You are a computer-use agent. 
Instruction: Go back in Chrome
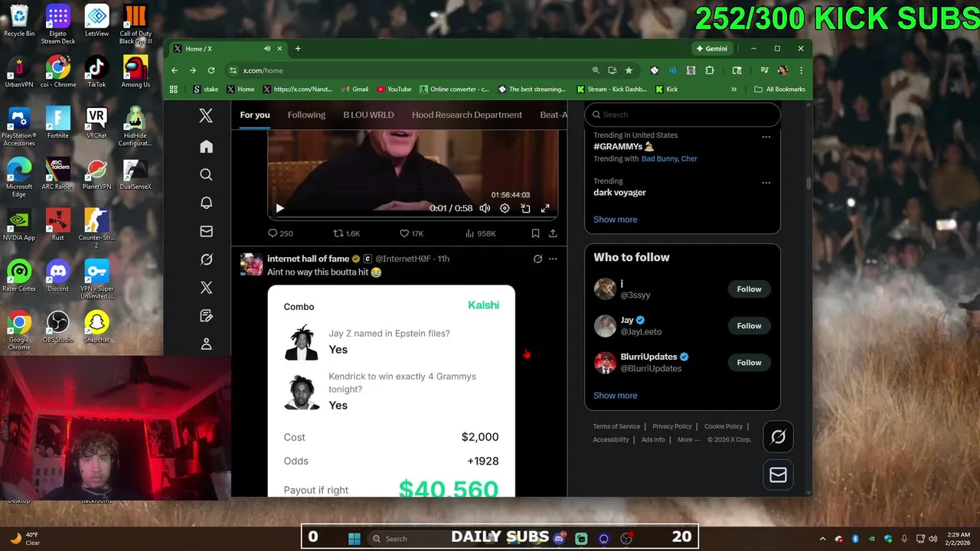click(175, 70)
